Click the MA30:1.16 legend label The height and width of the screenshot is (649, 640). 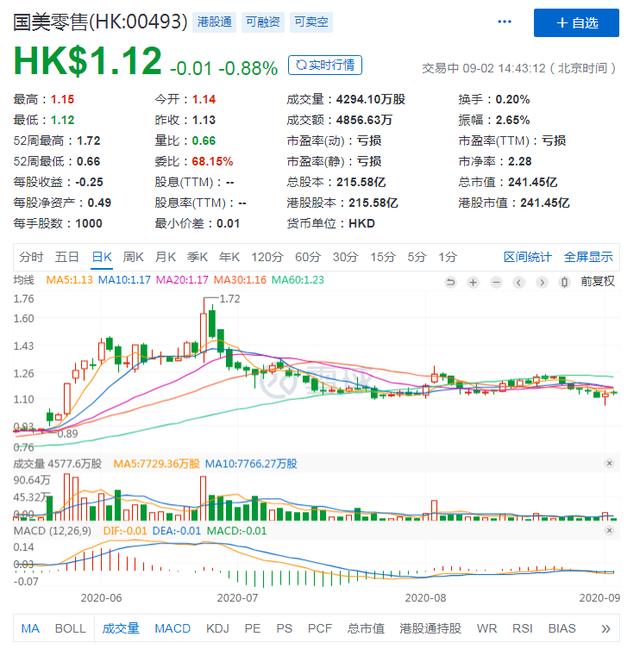coord(240,280)
